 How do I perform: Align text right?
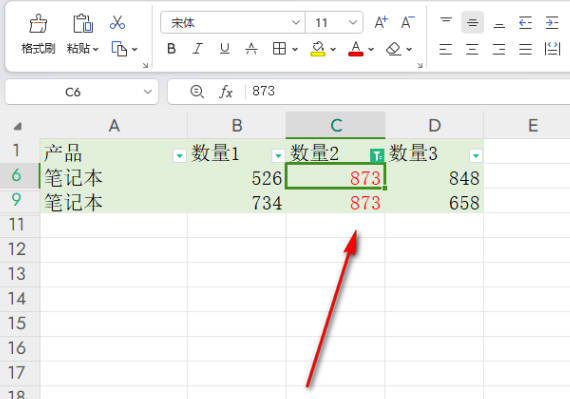click(x=499, y=49)
